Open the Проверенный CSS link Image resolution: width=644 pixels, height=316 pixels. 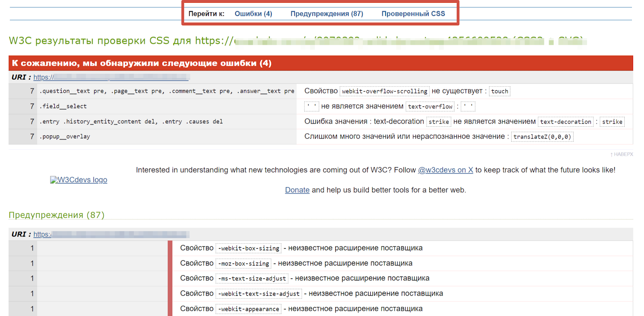pos(413,14)
